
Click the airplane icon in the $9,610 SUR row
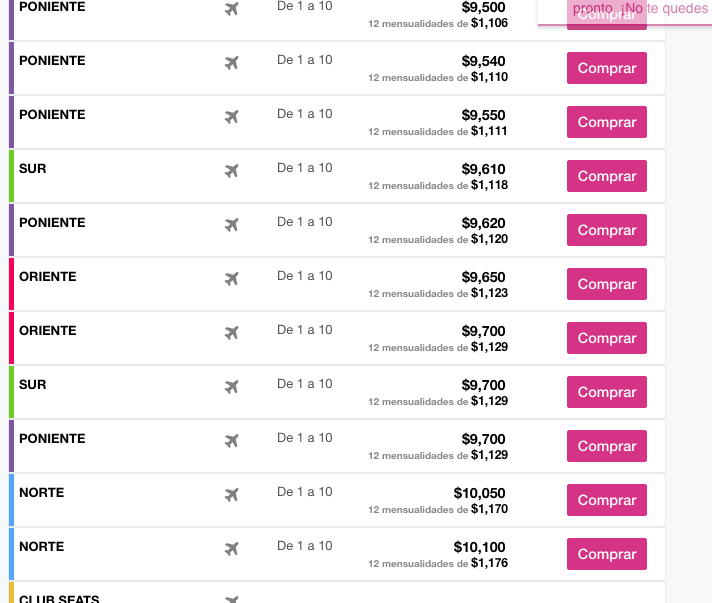(x=232, y=171)
